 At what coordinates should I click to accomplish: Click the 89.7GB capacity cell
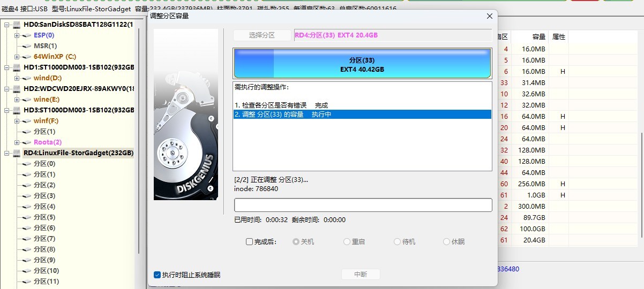tap(530, 217)
